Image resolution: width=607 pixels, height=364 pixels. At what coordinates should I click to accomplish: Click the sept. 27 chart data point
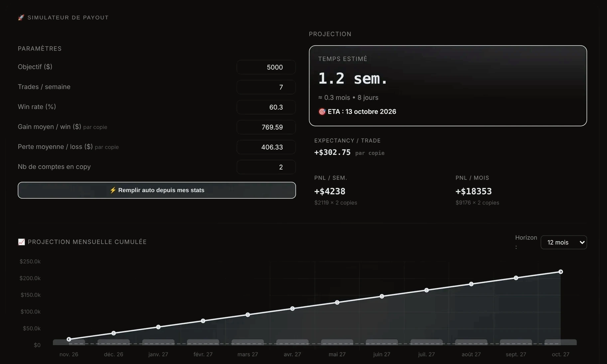pos(516,278)
